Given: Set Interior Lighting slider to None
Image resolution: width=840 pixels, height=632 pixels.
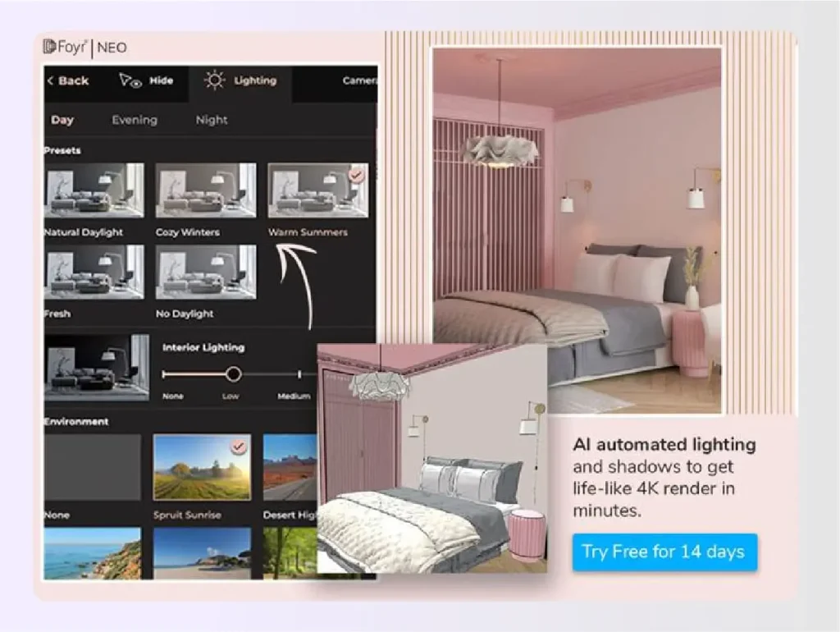Looking at the screenshot, I should tap(164, 374).
